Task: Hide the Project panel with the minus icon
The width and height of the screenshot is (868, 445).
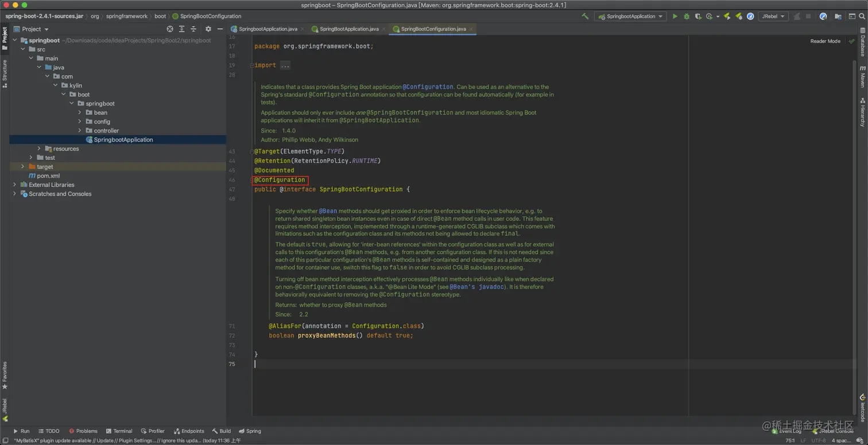Action: coord(219,29)
